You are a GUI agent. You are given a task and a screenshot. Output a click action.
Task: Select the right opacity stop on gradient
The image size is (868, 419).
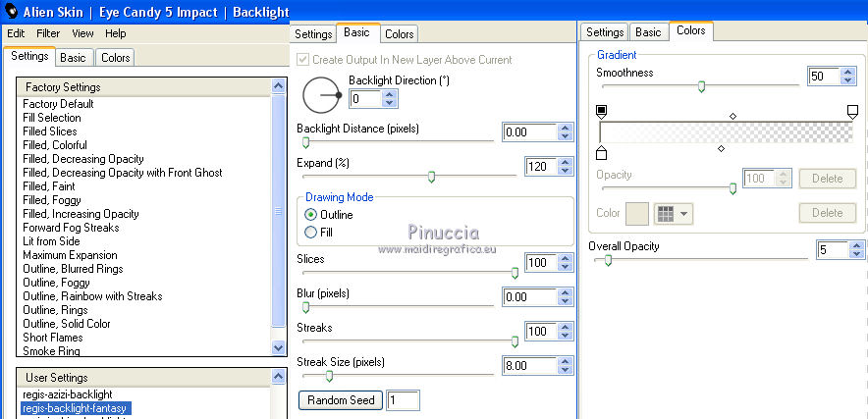[852, 113]
